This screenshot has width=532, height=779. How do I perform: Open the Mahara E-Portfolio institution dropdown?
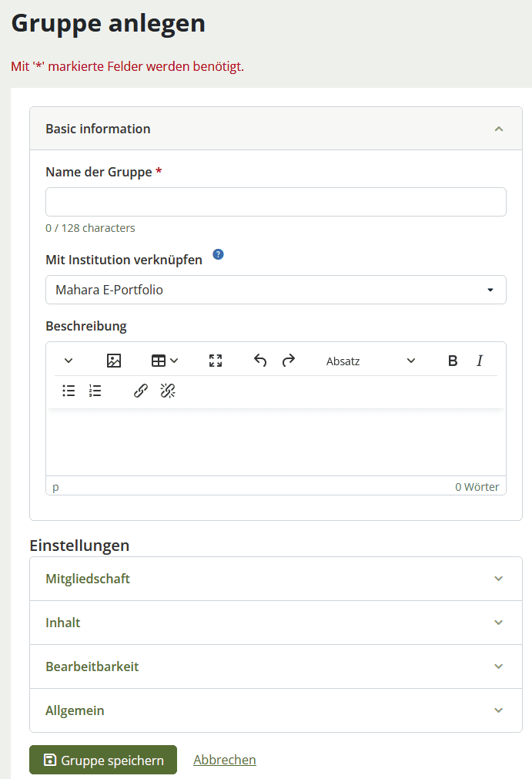(x=276, y=290)
